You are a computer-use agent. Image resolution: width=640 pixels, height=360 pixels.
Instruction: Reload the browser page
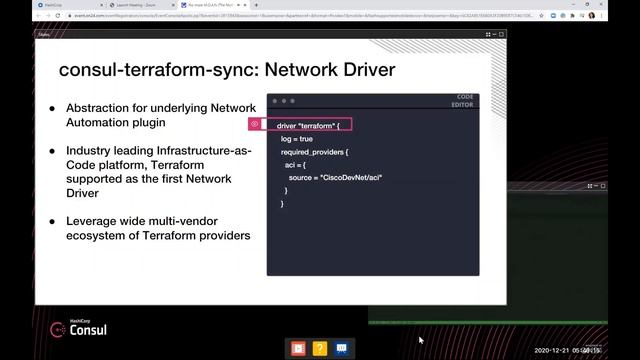pyautogui.click(x=58, y=16)
